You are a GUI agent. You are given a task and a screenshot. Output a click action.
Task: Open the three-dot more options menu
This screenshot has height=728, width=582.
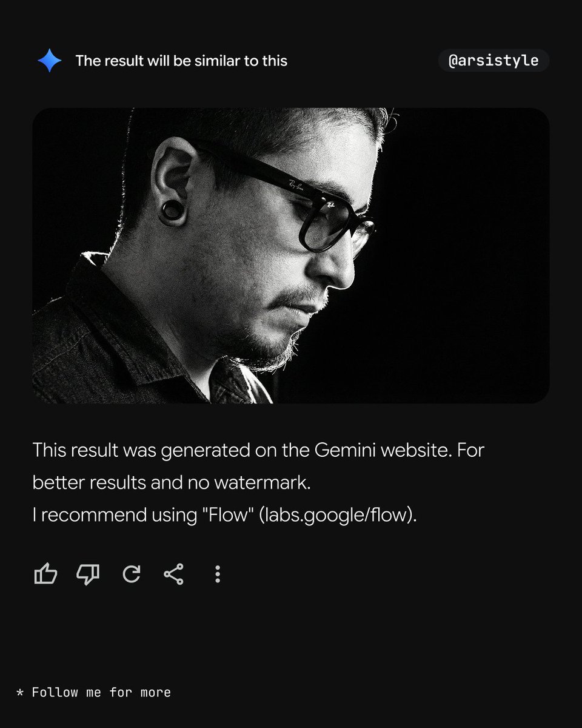coord(218,574)
